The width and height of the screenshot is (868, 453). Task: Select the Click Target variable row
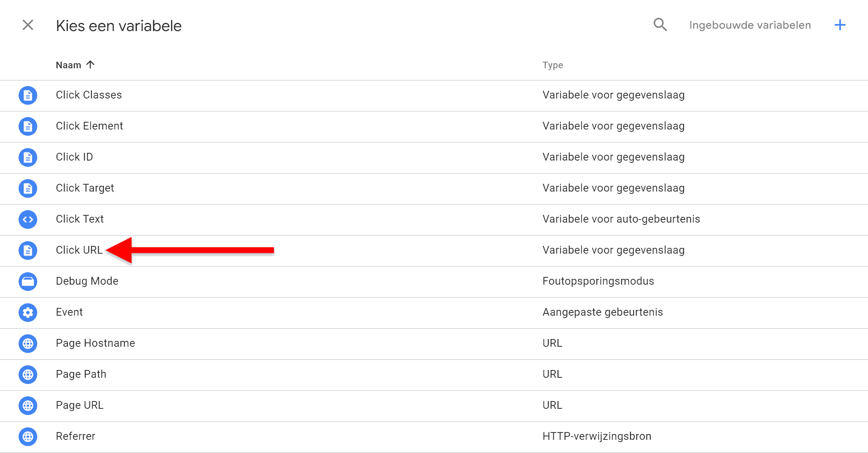(x=85, y=188)
